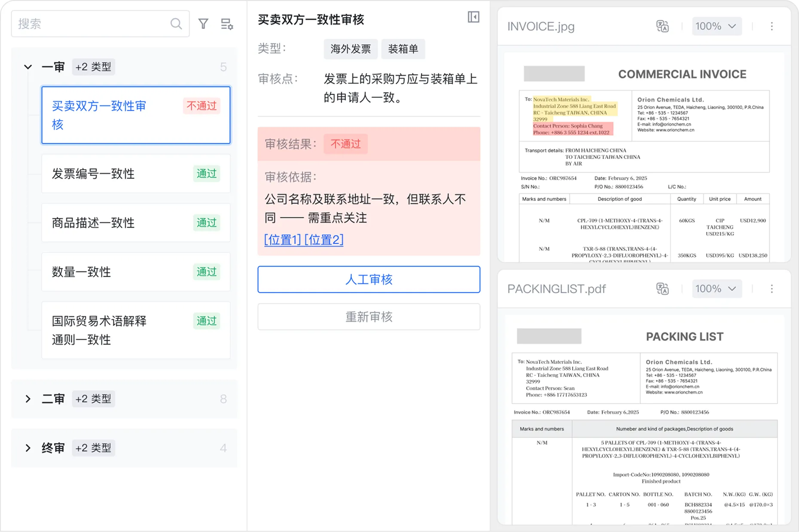Jump to the 位置1 link

point(283,240)
